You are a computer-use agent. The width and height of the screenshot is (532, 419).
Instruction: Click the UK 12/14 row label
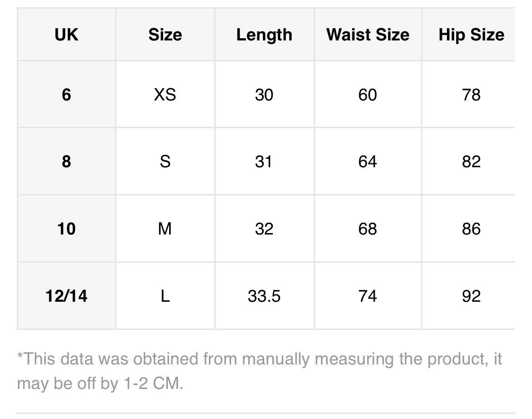66,296
